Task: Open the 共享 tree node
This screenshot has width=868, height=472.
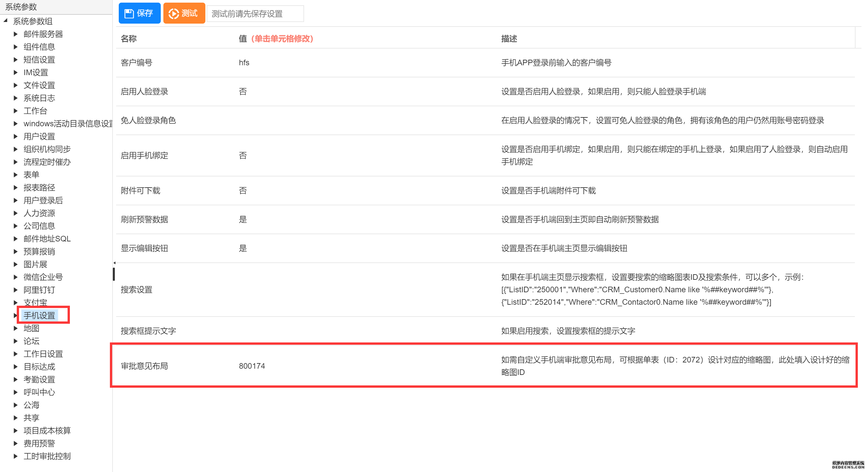Action: tap(31, 418)
